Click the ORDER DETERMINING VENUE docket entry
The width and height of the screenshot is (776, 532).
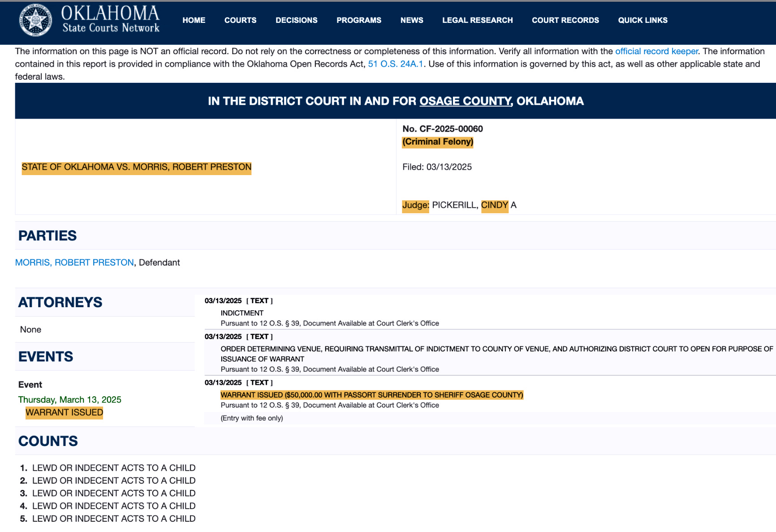click(497, 354)
